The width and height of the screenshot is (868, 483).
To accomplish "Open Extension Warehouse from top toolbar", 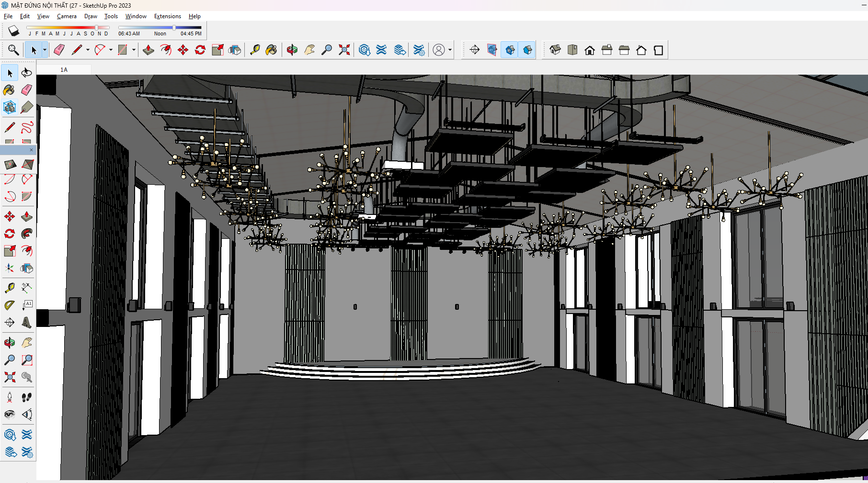I will pyautogui.click(x=381, y=50).
